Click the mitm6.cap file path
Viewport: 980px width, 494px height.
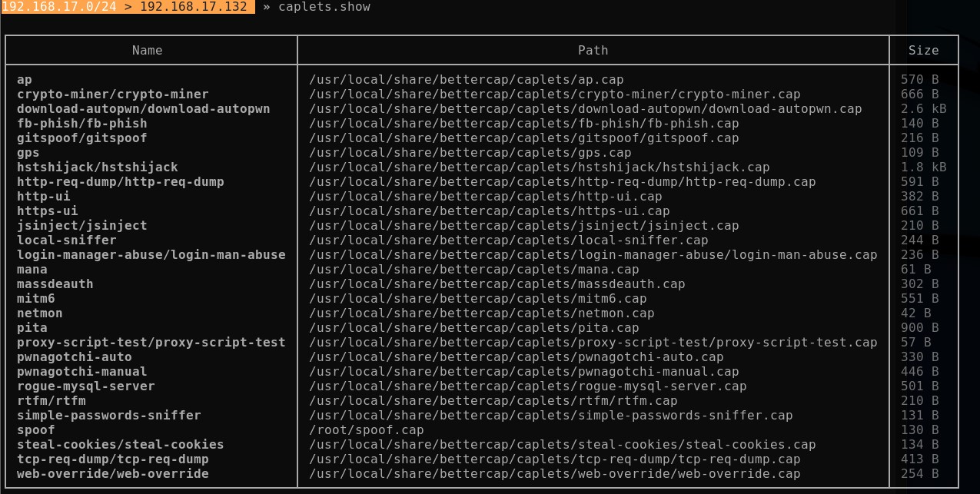tap(477, 299)
